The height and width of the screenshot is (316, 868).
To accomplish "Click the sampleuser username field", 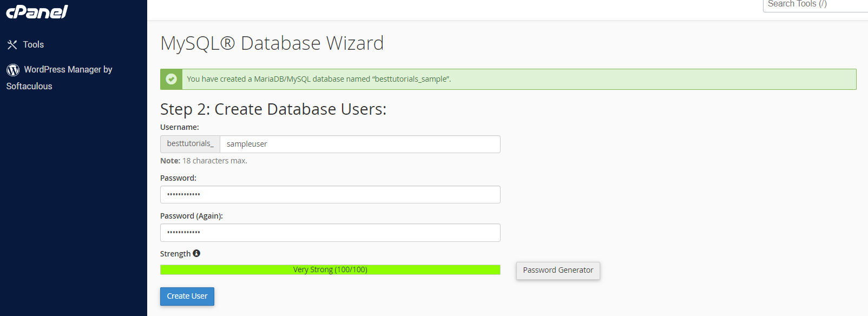I will (x=360, y=144).
